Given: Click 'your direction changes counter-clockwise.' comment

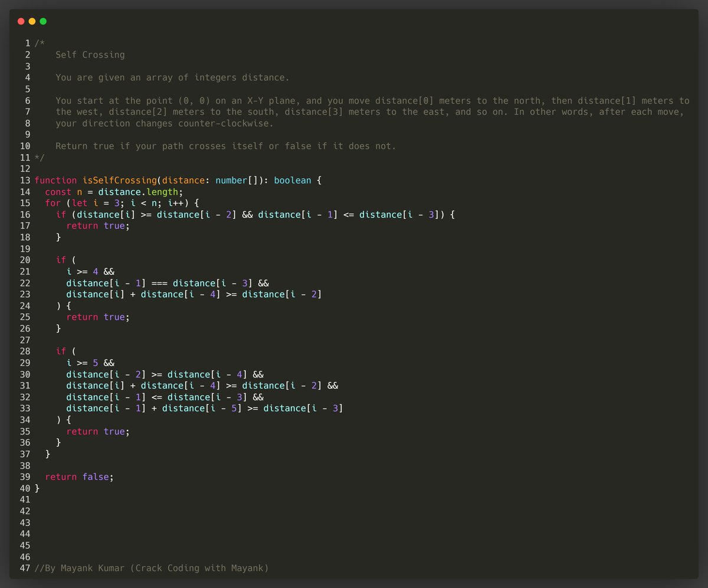Looking at the screenshot, I should (165, 123).
